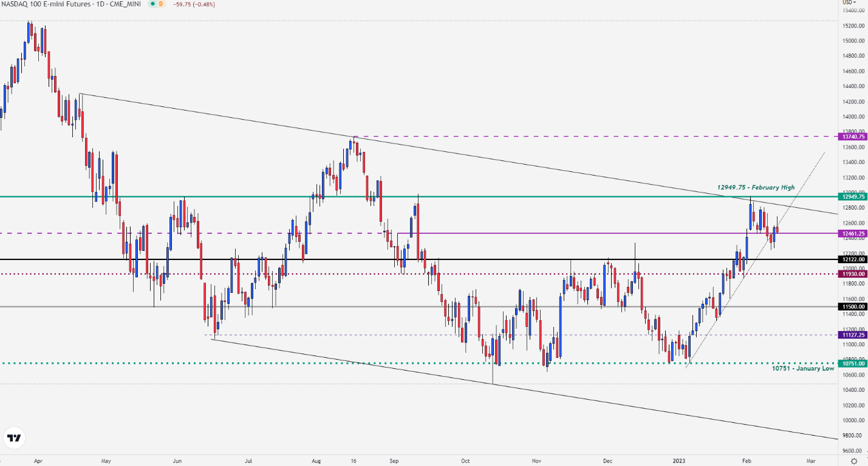Click 9800.00 on the price scale

click(853, 436)
